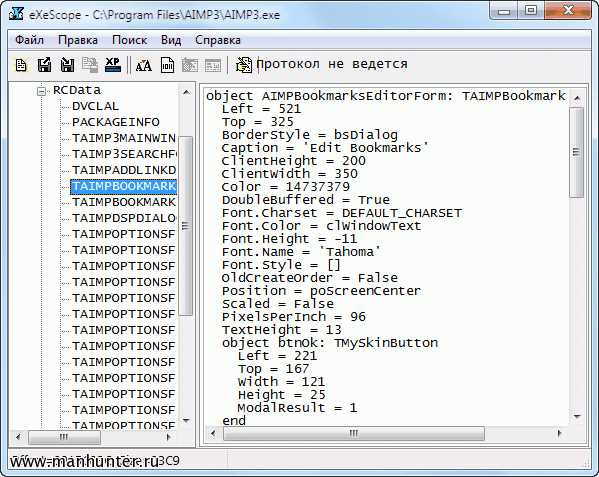Click the 'Scaled = False' line
The height and width of the screenshot is (477, 599).
(278, 304)
